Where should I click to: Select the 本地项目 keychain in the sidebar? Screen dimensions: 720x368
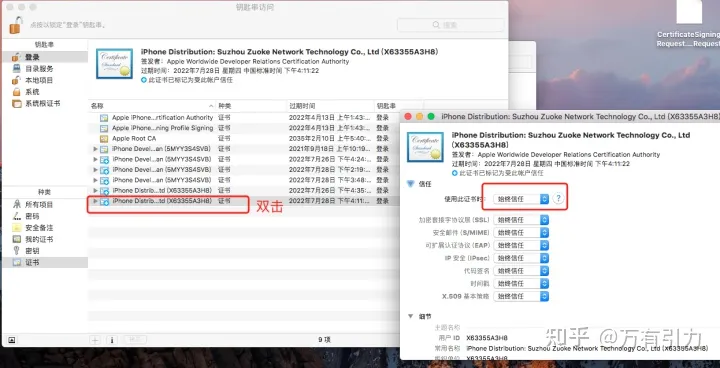[x=44, y=80]
